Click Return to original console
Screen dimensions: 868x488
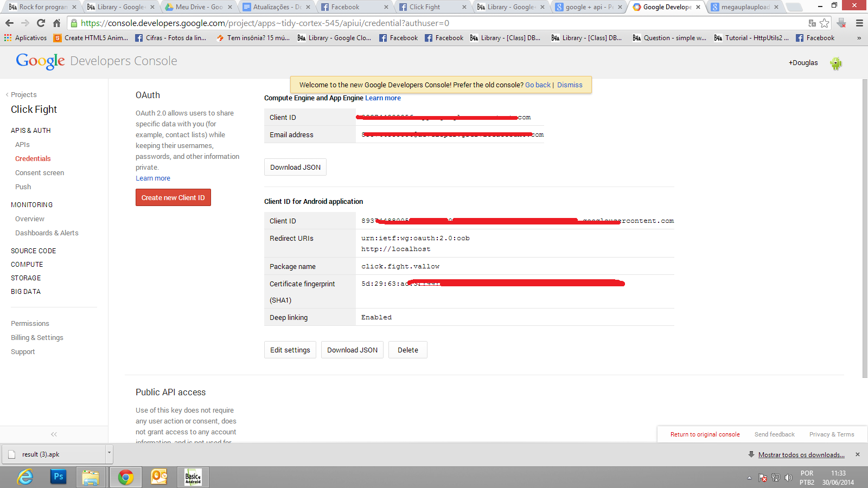point(705,434)
